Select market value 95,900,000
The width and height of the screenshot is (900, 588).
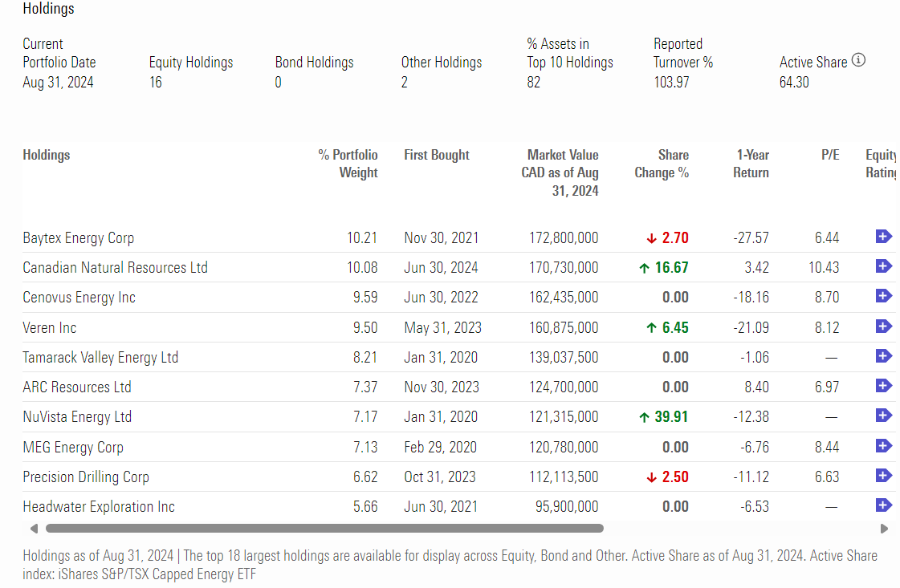tap(567, 507)
